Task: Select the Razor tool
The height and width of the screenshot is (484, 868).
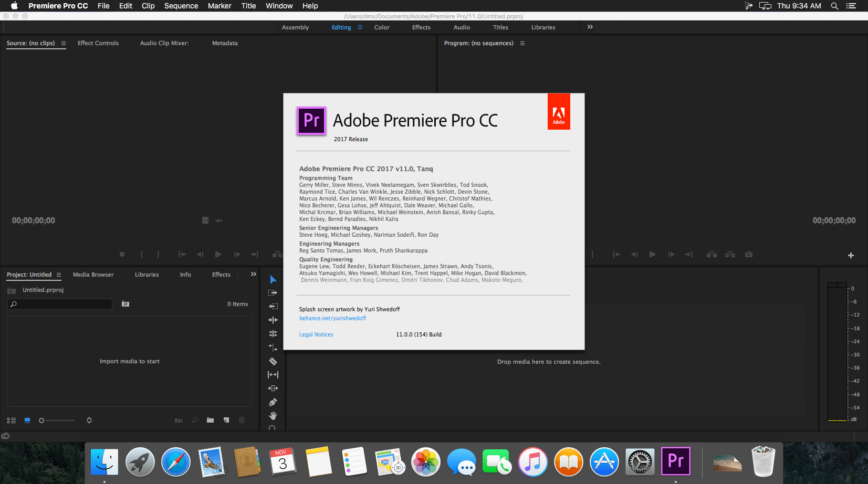Action: [x=273, y=361]
